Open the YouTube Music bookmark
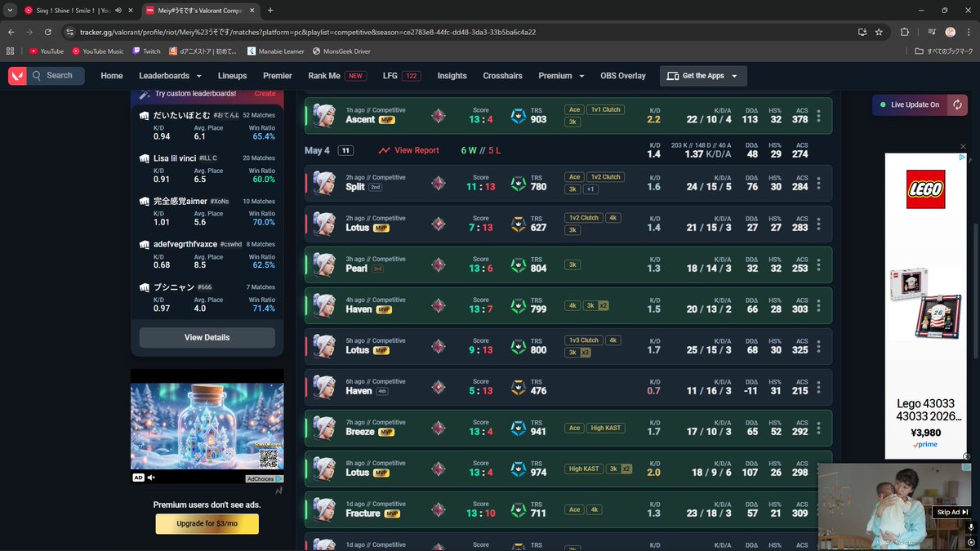Screen dimensions: 980x551 pyautogui.click(x=98, y=51)
